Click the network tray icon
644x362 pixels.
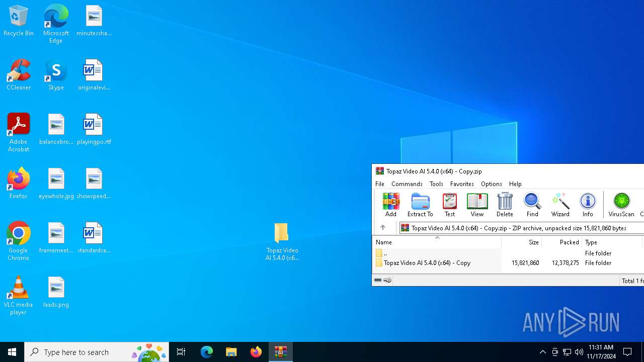pos(567,352)
